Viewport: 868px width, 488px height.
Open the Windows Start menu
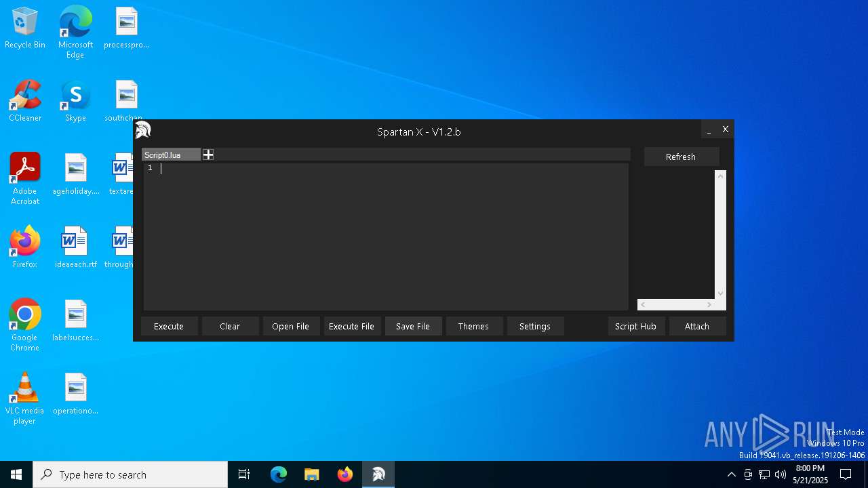[x=16, y=474]
